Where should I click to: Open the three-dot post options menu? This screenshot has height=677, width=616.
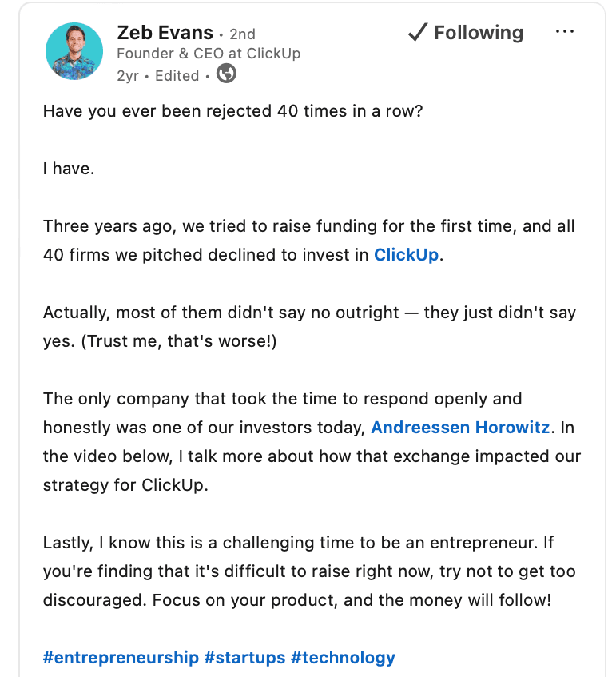click(x=564, y=33)
